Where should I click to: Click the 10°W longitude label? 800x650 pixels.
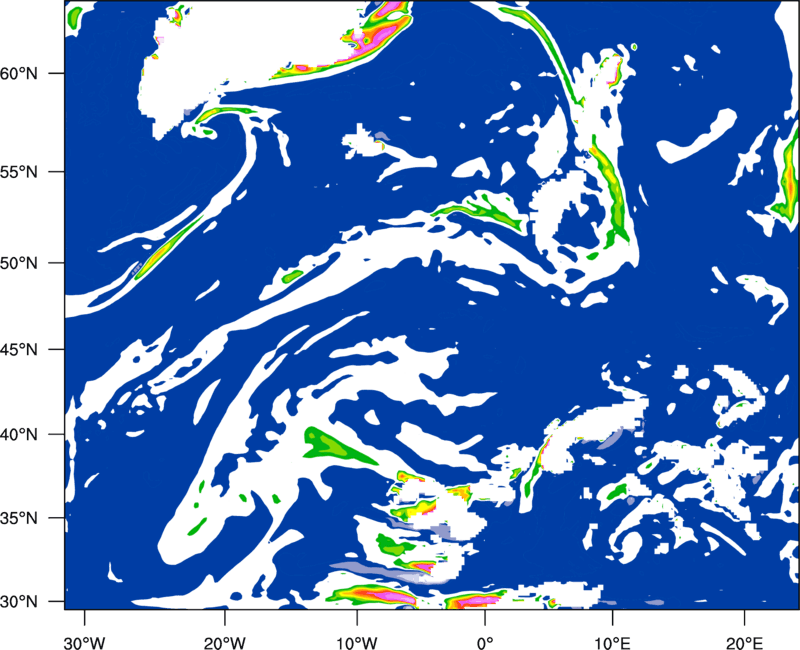tap(357, 642)
